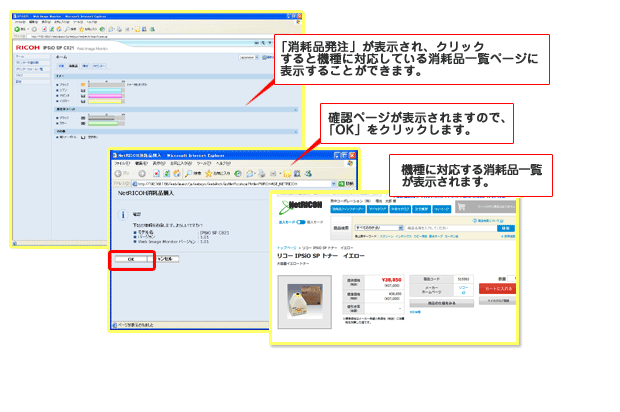The image size is (620, 412).
Task: Click Search magnifier in NetRICOH purchase window toolbar
Action: pos(189,174)
